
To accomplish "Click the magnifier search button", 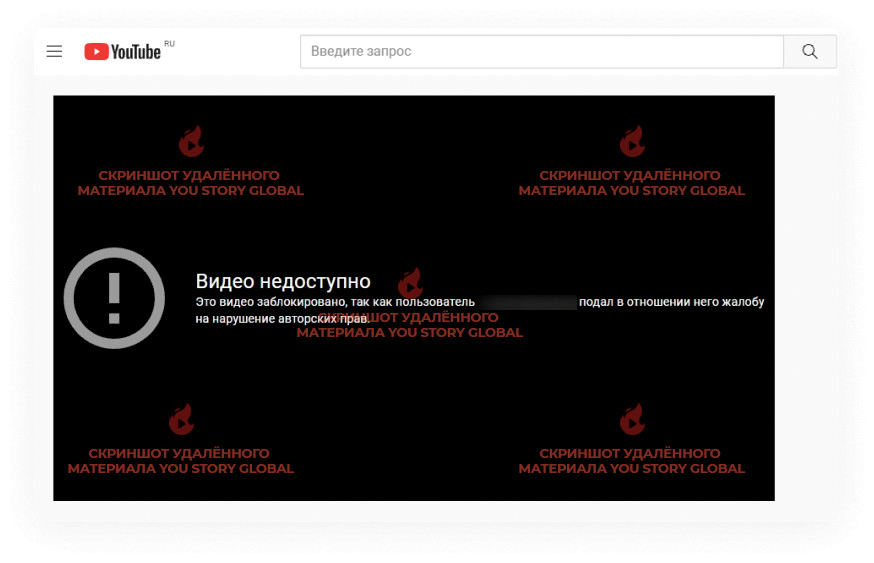I will tap(809, 51).
